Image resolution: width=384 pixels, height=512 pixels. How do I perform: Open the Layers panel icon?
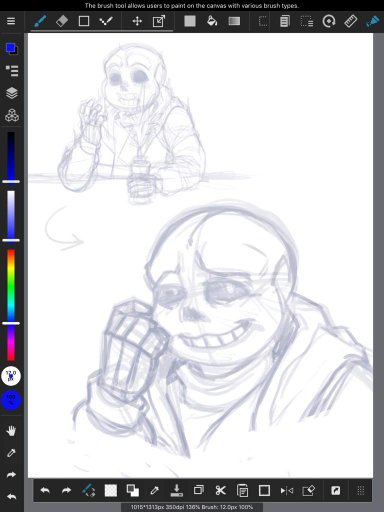pos(12,93)
